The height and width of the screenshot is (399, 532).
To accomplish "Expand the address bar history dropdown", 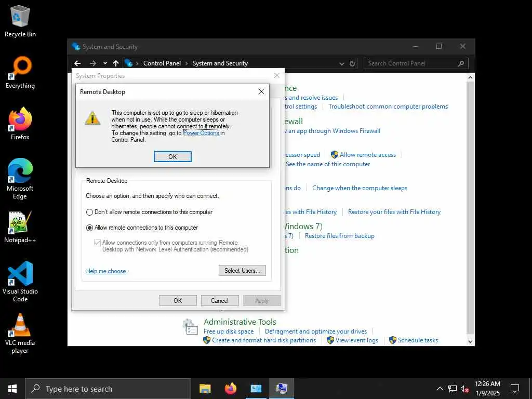I will coord(342,64).
